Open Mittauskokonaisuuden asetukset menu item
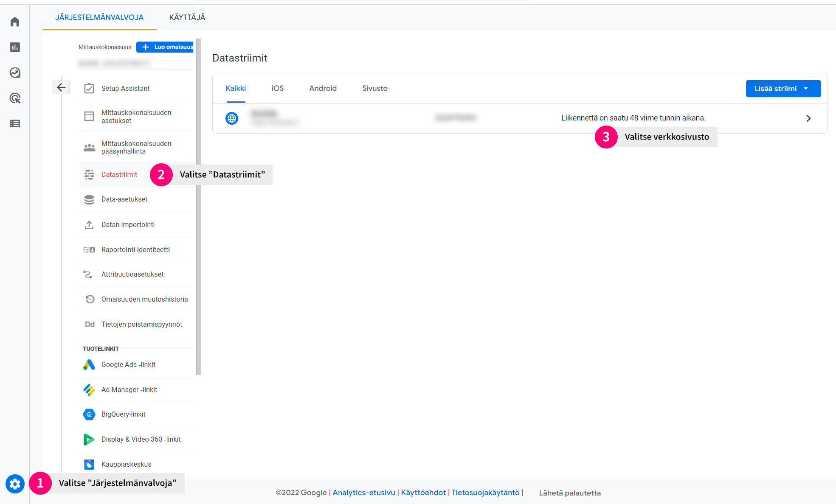The image size is (836, 504). pyautogui.click(x=137, y=117)
